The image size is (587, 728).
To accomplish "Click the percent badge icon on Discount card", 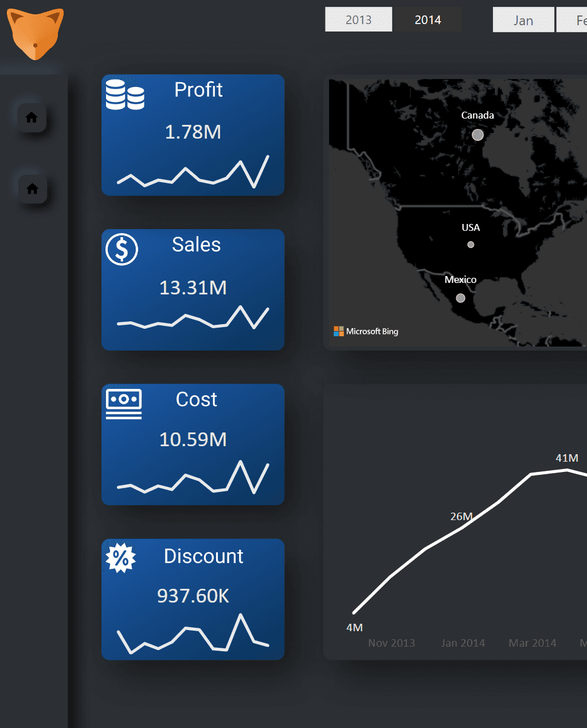I will (121, 558).
